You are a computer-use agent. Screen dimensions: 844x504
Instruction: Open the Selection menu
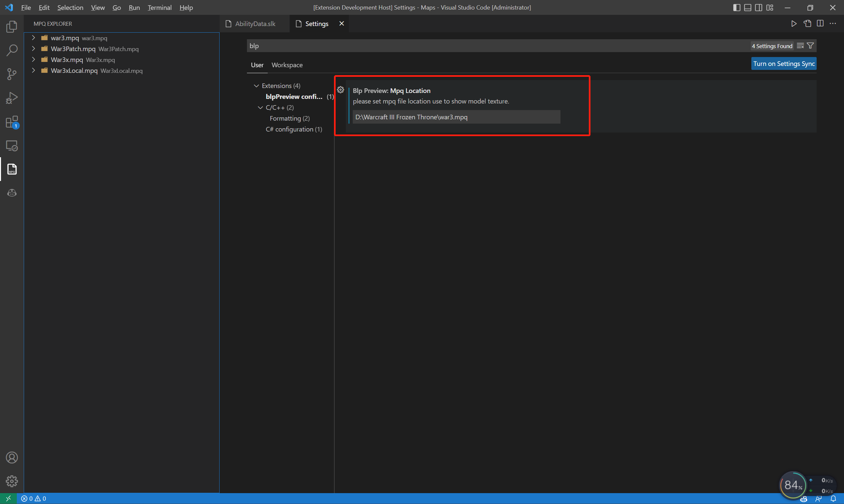click(70, 8)
